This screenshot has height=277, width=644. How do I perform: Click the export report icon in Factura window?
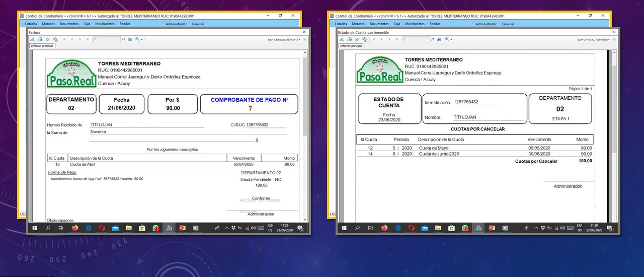(33, 39)
